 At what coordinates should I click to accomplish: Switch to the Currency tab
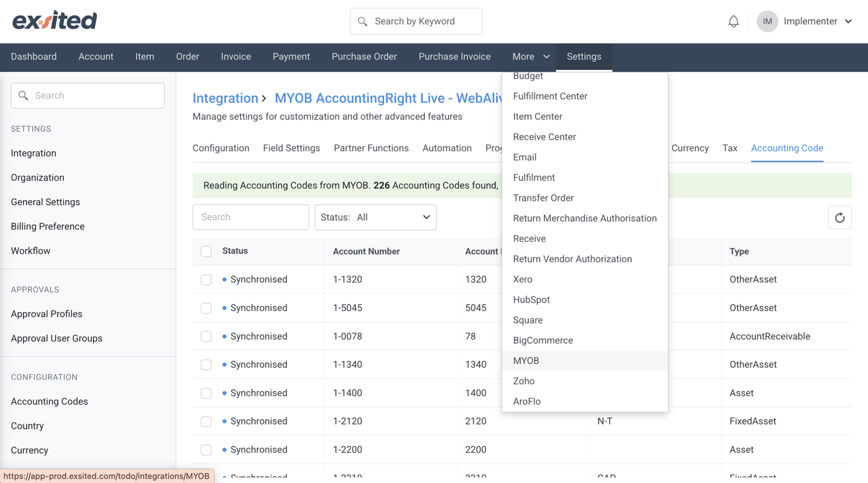tap(690, 148)
